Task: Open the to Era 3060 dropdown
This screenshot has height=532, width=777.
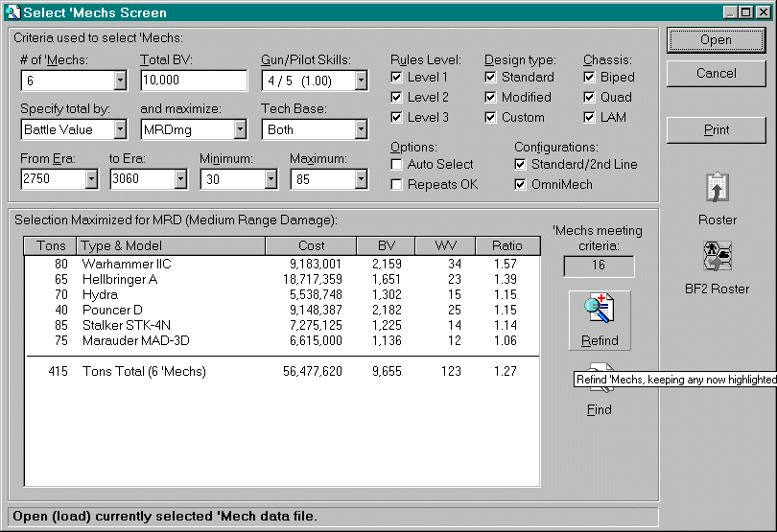Action: point(180,179)
